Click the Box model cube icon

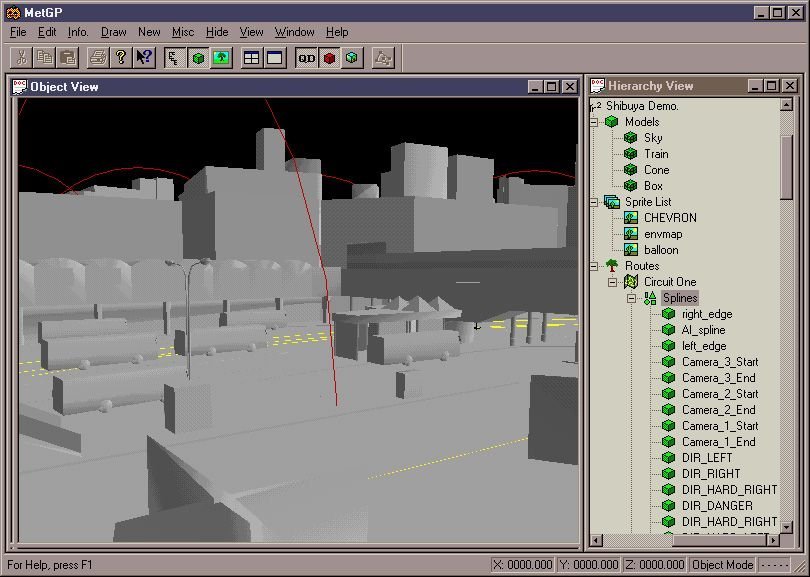click(x=630, y=186)
